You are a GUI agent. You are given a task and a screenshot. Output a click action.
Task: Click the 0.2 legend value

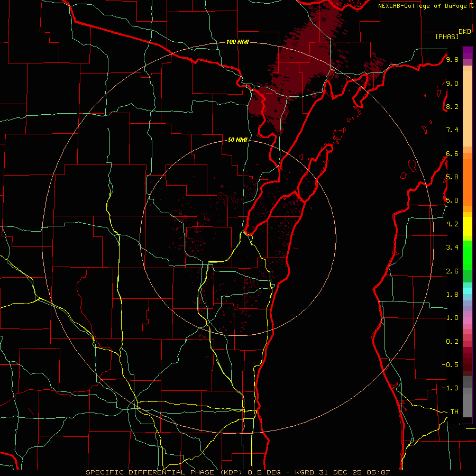(452, 342)
